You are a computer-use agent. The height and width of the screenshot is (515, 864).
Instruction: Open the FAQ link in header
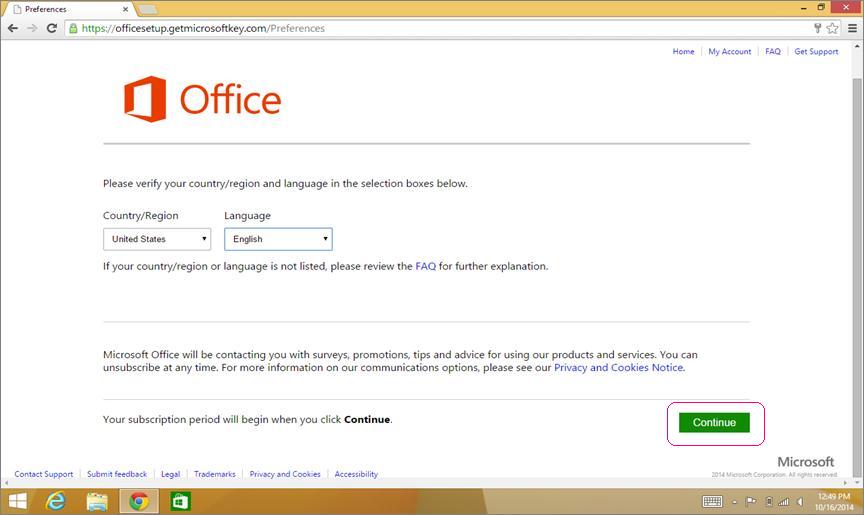coord(773,51)
